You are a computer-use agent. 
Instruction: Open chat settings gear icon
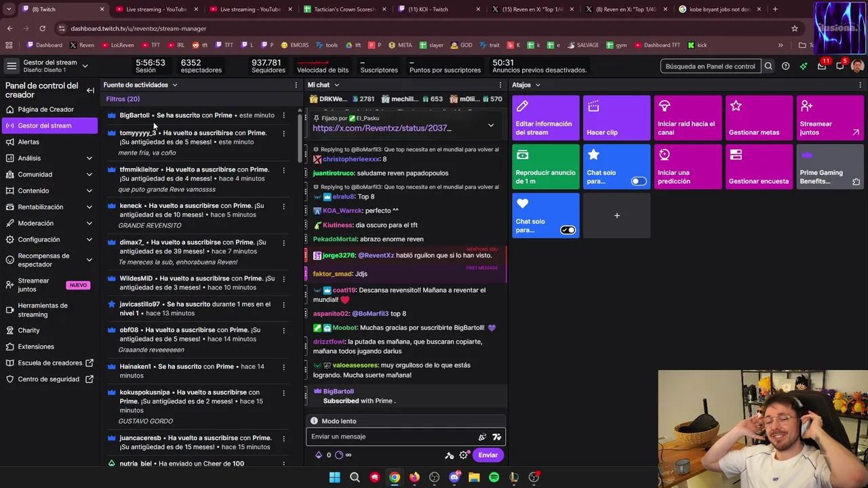[464, 455]
